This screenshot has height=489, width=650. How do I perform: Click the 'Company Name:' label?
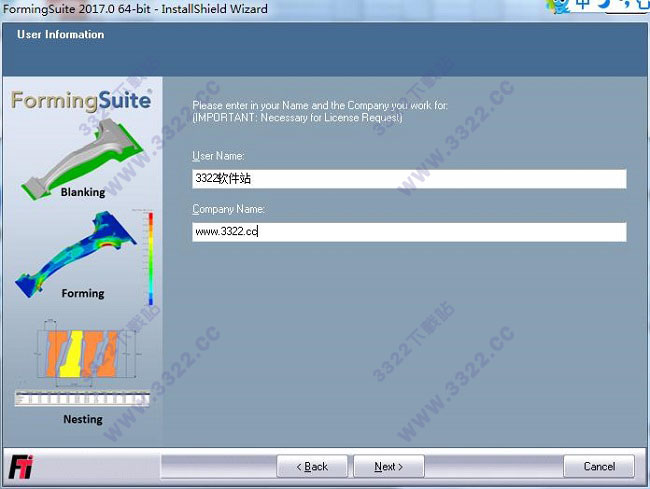tap(228, 209)
